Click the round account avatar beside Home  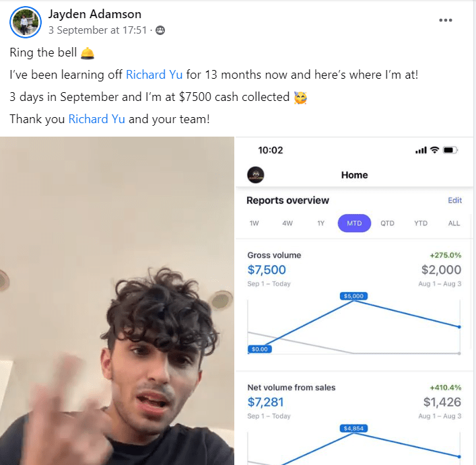(x=256, y=175)
